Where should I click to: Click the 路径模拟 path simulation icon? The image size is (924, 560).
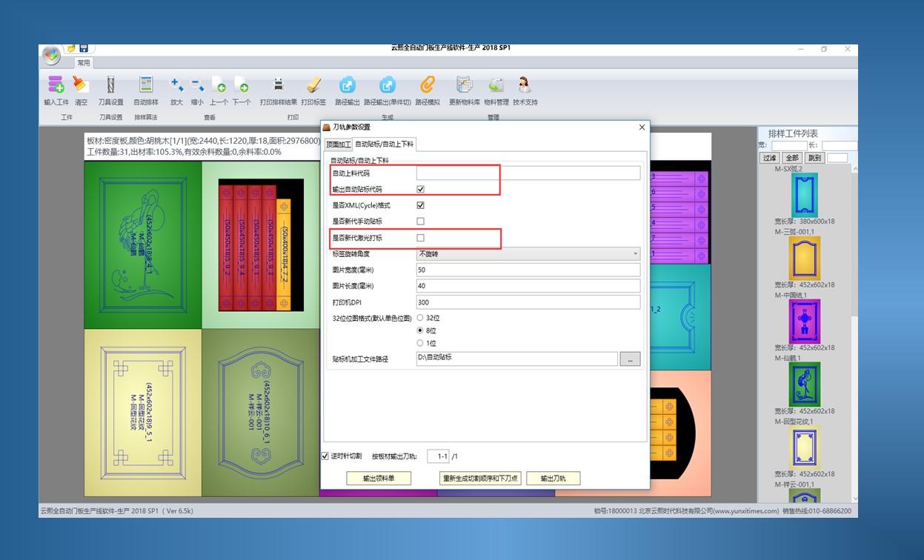428,85
